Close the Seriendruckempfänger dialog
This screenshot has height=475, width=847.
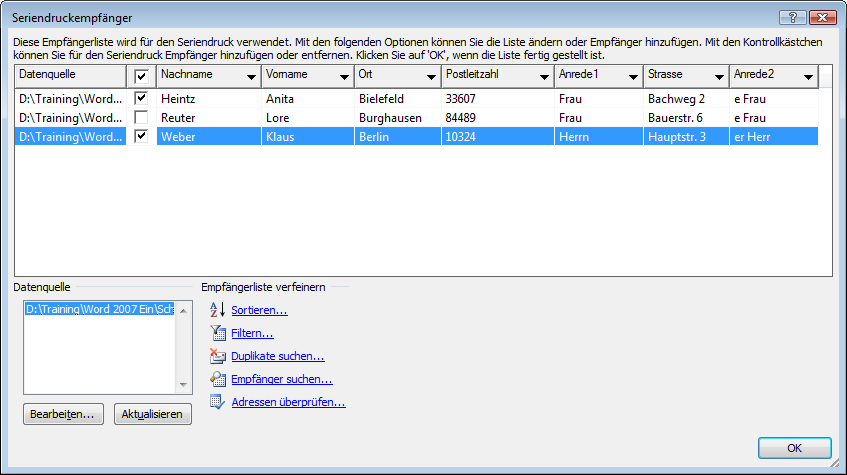(x=822, y=17)
